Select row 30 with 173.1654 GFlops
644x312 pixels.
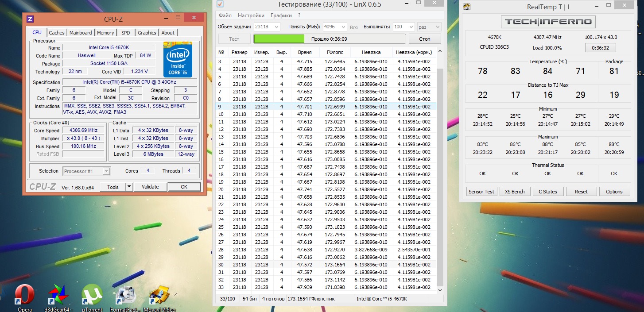tap(326, 265)
